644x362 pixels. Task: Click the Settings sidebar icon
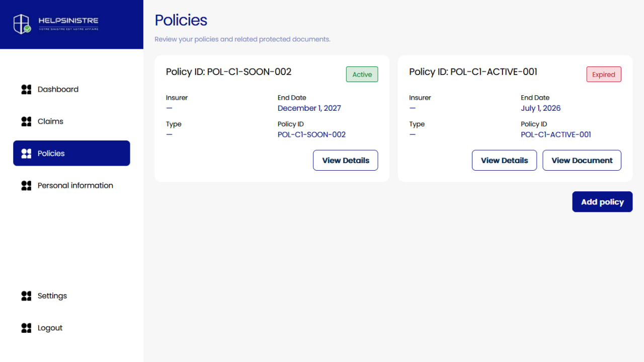tap(26, 296)
